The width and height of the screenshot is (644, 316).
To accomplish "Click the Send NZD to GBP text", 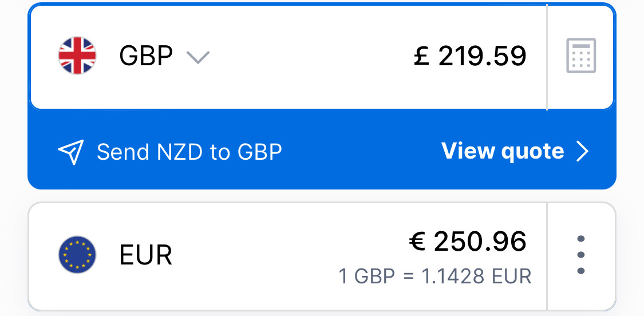I will tap(189, 152).
